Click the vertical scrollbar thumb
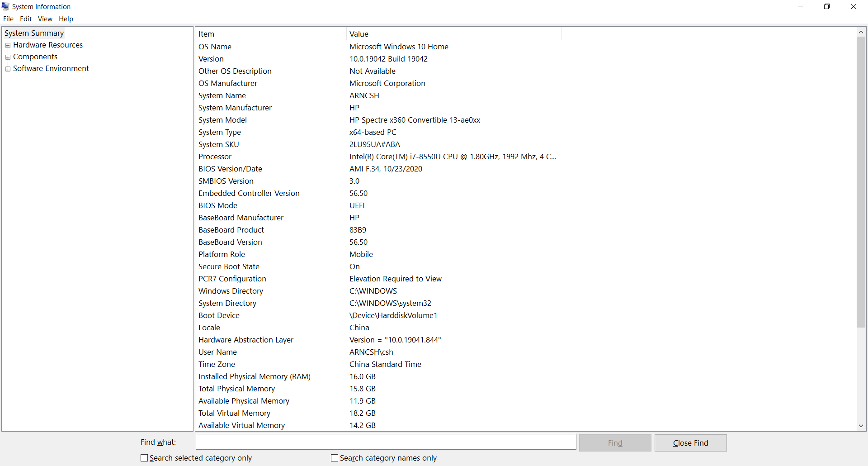This screenshot has height=466, width=868. [861, 182]
